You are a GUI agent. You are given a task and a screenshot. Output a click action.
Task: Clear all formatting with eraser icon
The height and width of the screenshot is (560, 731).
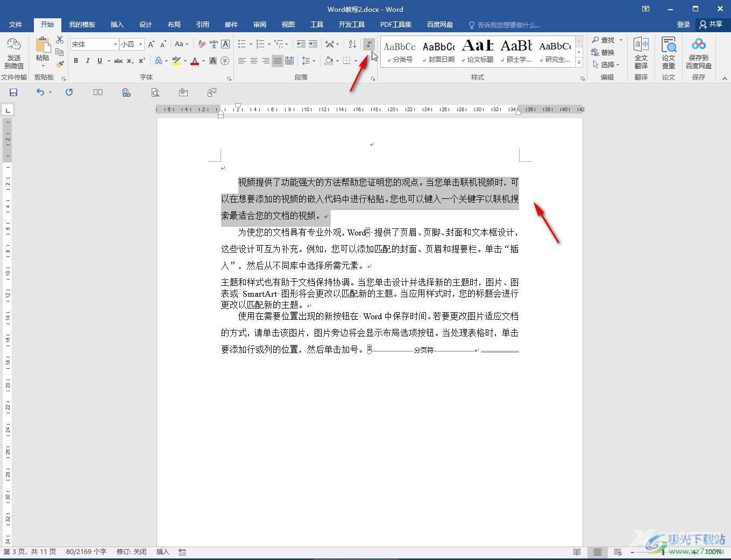(202, 44)
